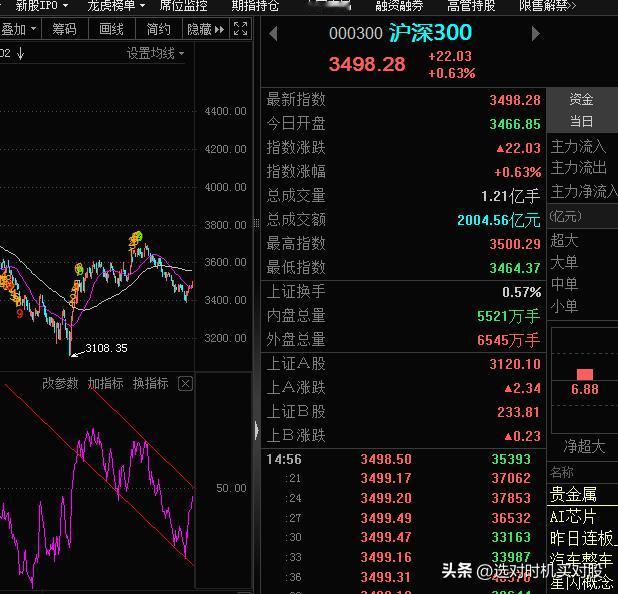Switch to 简约 simple view
This screenshot has height=594, width=618.
(158, 29)
